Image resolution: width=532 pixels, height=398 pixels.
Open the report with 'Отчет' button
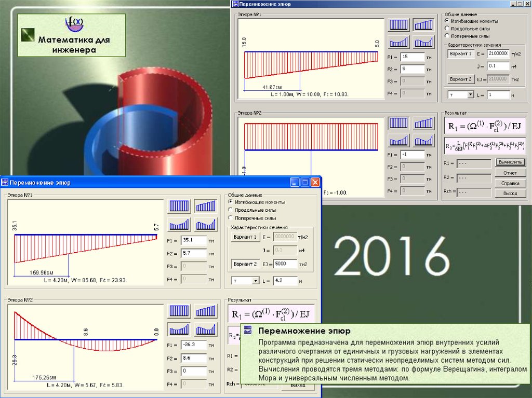point(510,173)
